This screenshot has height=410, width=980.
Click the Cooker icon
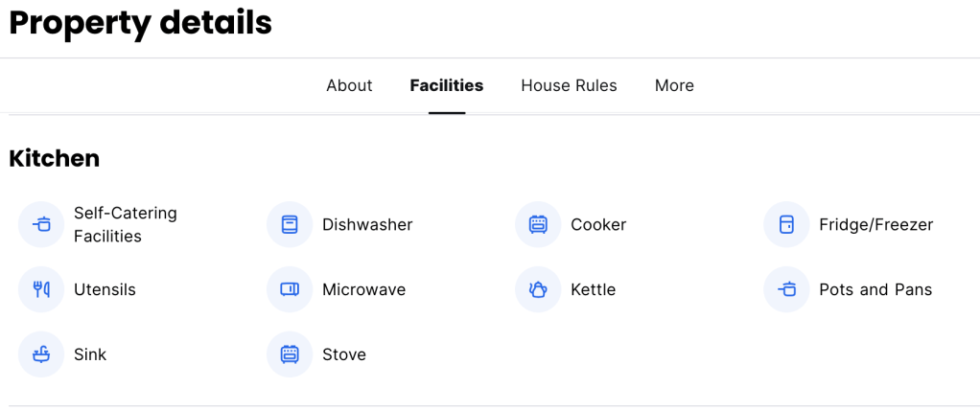pos(538,225)
